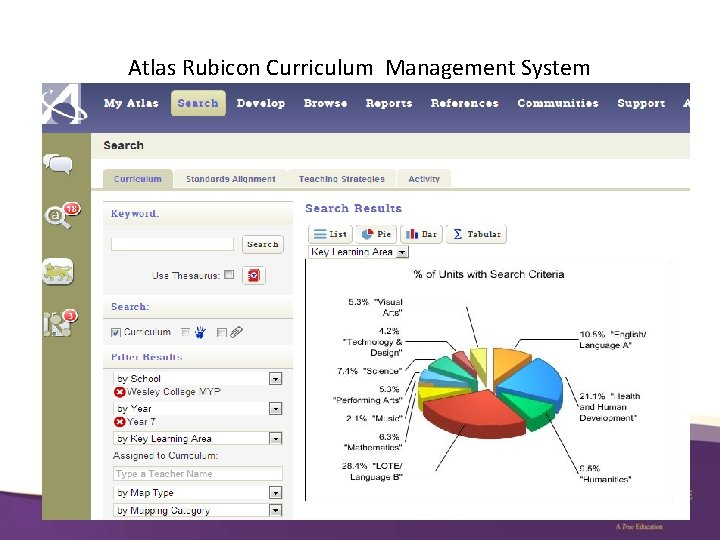Click the 2.1% "Music" label

tap(374, 418)
